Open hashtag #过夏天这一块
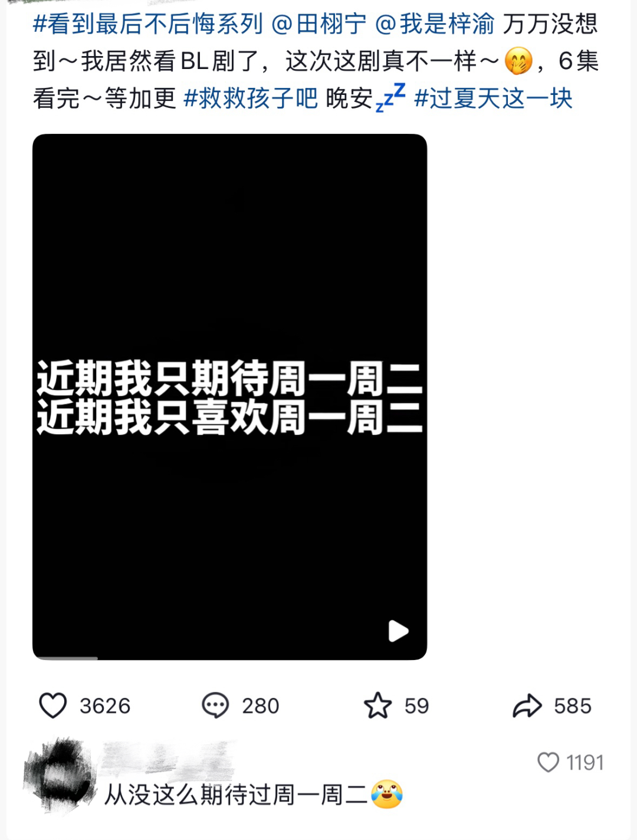The height and width of the screenshot is (840, 637). pos(493,98)
